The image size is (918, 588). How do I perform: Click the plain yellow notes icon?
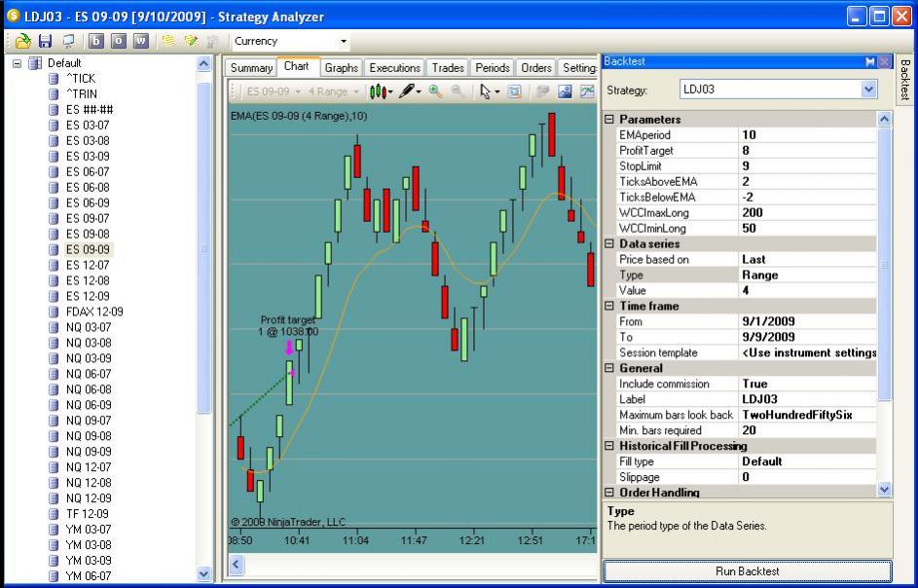(168, 41)
